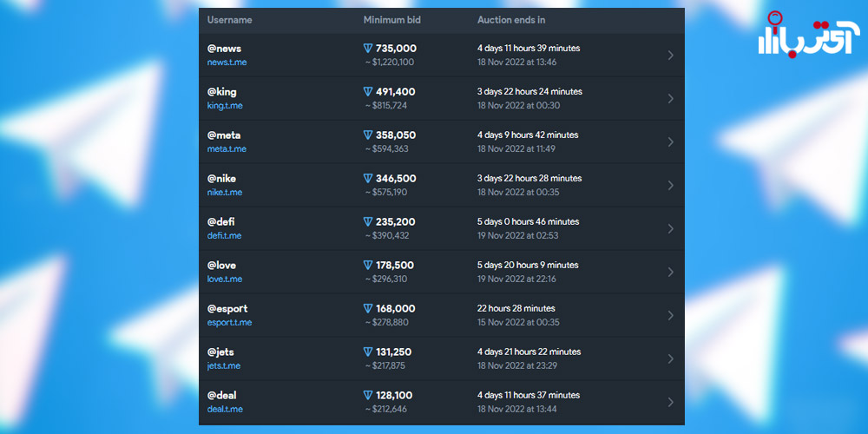This screenshot has height=434, width=868.
Task: Click the 735,000 bid amount
Action: pyautogui.click(x=396, y=49)
